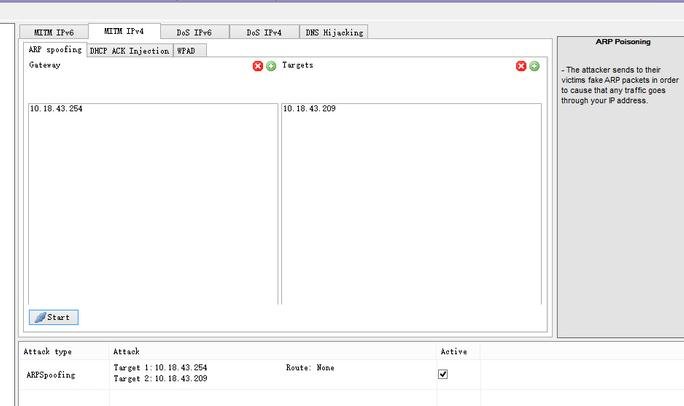Click the Route: None value

coord(310,368)
